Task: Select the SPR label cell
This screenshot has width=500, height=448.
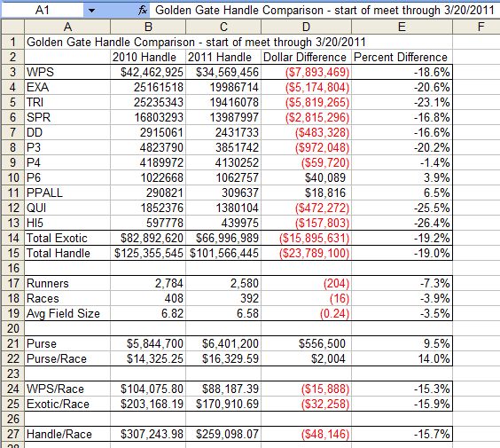Action: coord(67,117)
